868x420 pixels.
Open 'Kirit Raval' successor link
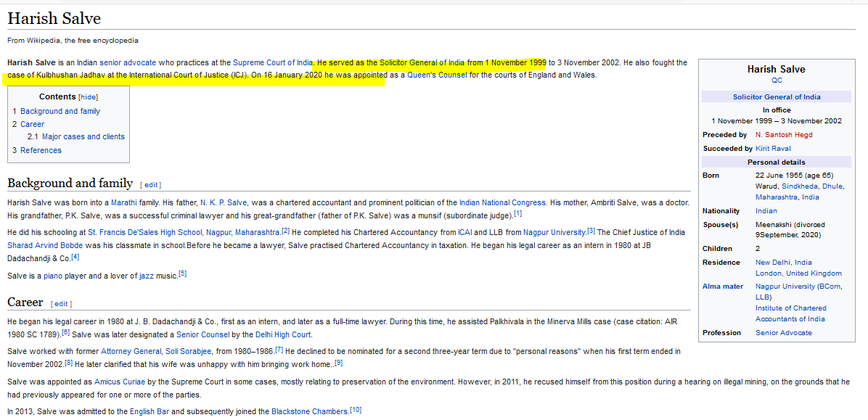774,149
